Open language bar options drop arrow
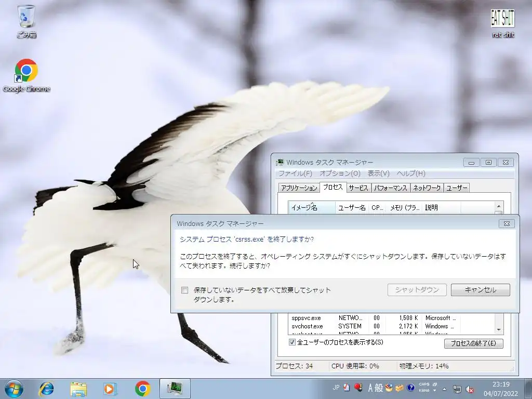Screen dimensions: 532x399 tap(435, 391)
